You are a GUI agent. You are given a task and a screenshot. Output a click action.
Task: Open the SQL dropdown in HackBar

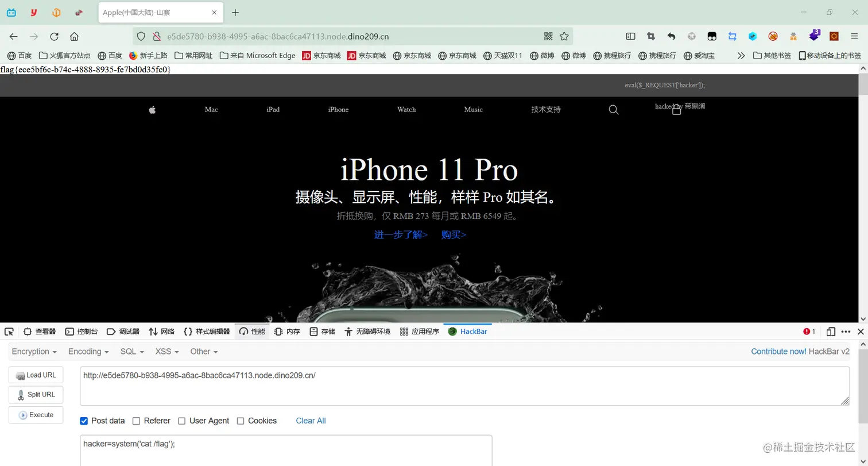click(x=131, y=351)
